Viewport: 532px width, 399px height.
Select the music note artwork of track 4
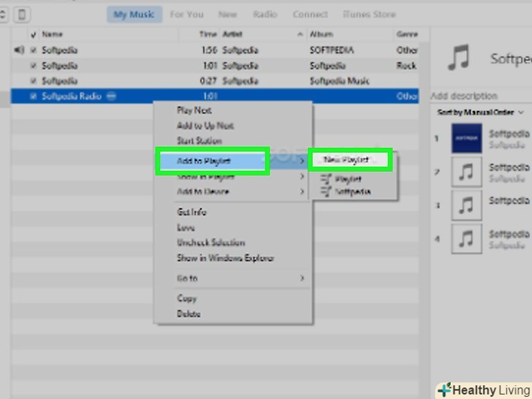(466, 239)
